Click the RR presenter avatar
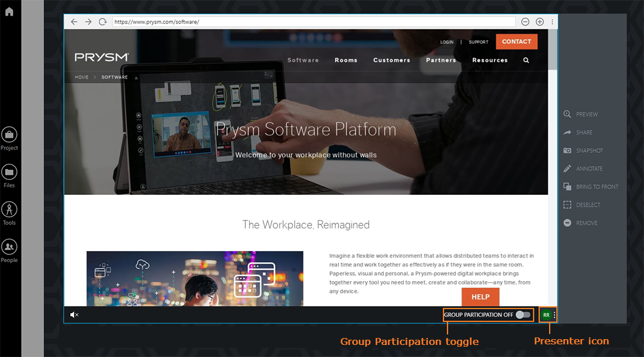Viewport: 644px width, 357px height. (x=546, y=314)
